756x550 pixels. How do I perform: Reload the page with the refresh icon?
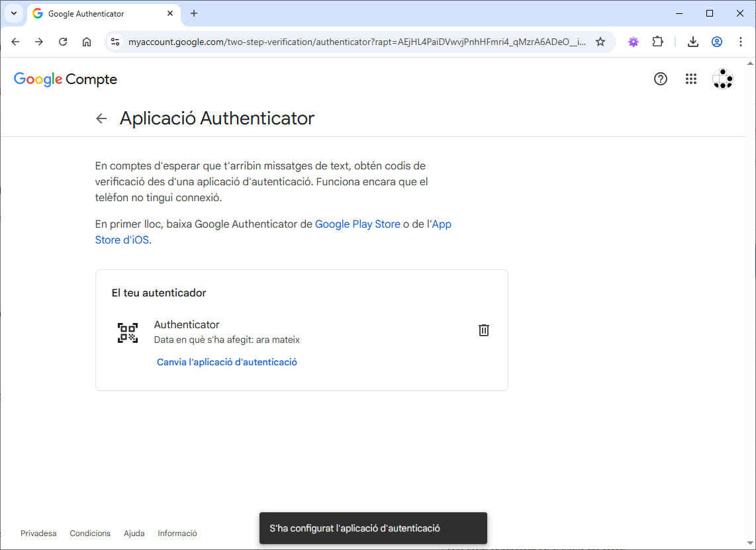click(x=63, y=41)
